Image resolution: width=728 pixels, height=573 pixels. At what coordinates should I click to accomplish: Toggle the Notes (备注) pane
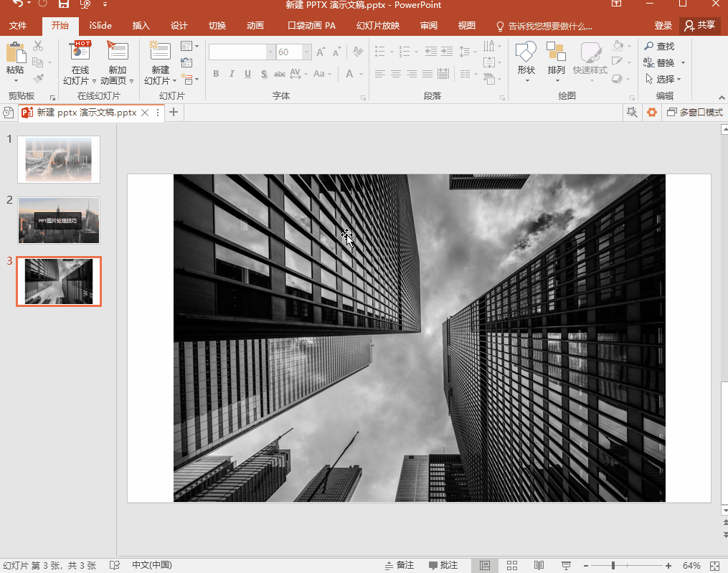click(x=399, y=565)
